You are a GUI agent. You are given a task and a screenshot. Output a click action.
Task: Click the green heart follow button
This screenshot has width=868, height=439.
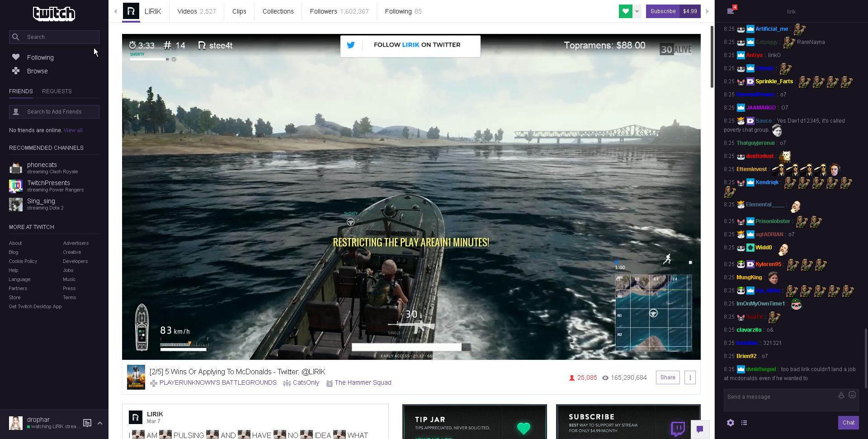[x=625, y=11]
